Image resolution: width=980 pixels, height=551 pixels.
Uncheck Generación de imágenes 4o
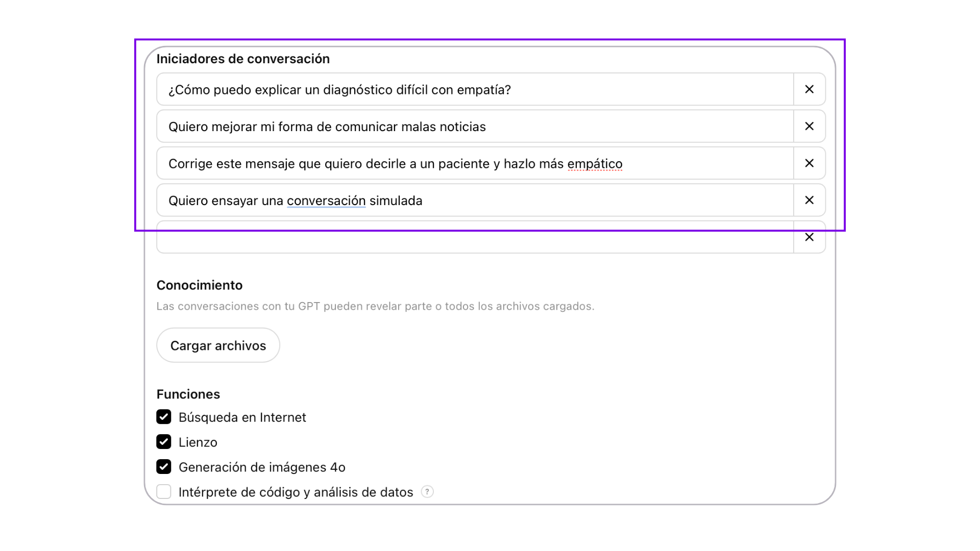pos(164,467)
